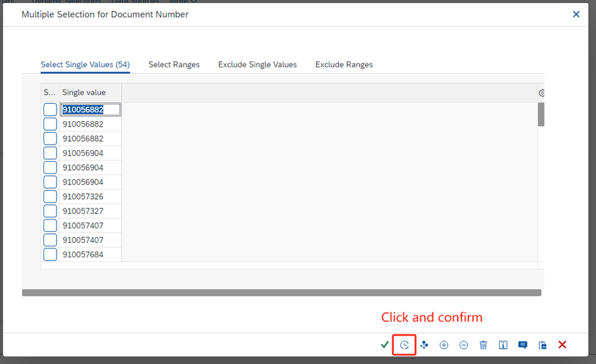Open table settings gear icon
This screenshot has height=364, width=596.
pyautogui.click(x=542, y=93)
